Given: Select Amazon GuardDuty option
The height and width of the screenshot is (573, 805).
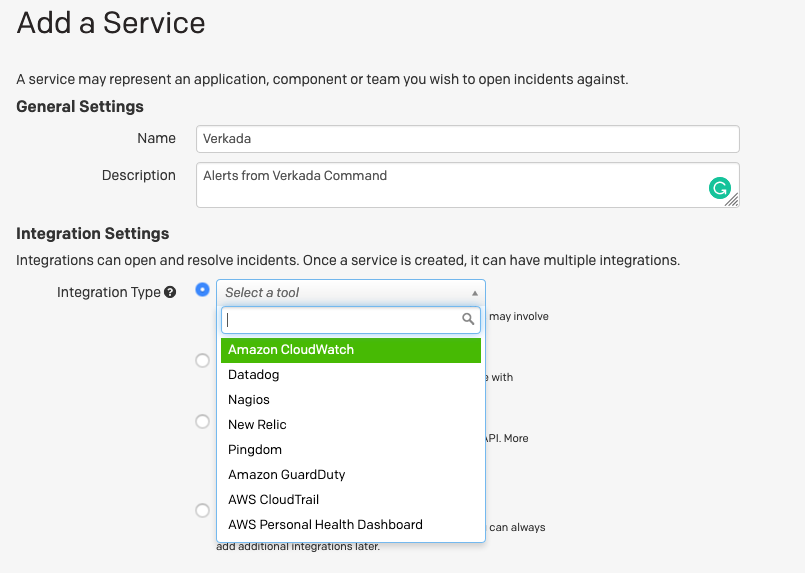Looking at the screenshot, I should [351, 475].
